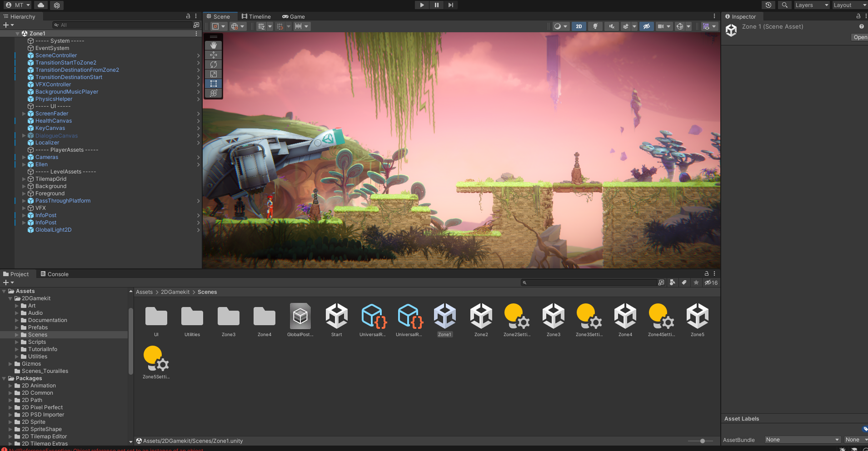
Task: Expand TilemapGrid in Hierarchy
Action: point(24,179)
